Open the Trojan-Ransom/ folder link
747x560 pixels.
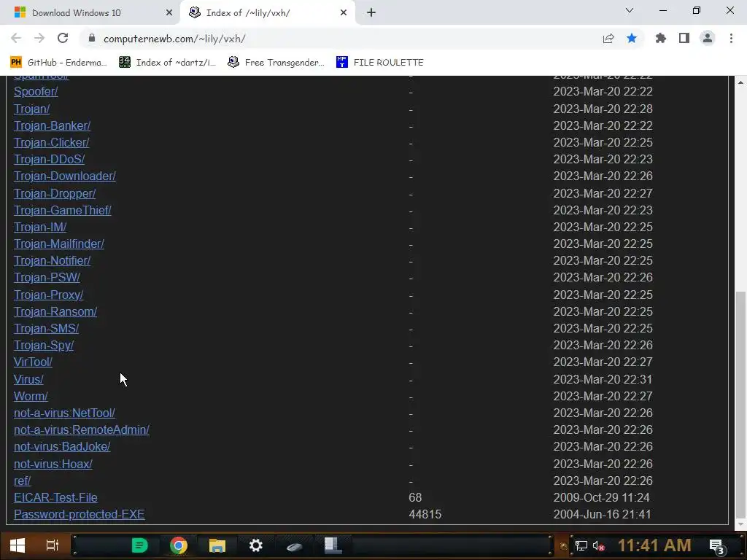(55, 311)
